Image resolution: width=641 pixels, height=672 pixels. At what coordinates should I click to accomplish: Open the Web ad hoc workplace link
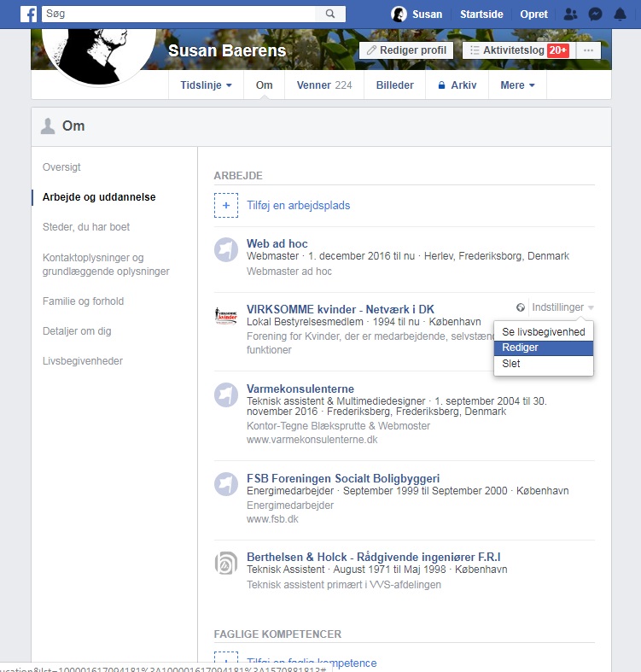(277, 243)
